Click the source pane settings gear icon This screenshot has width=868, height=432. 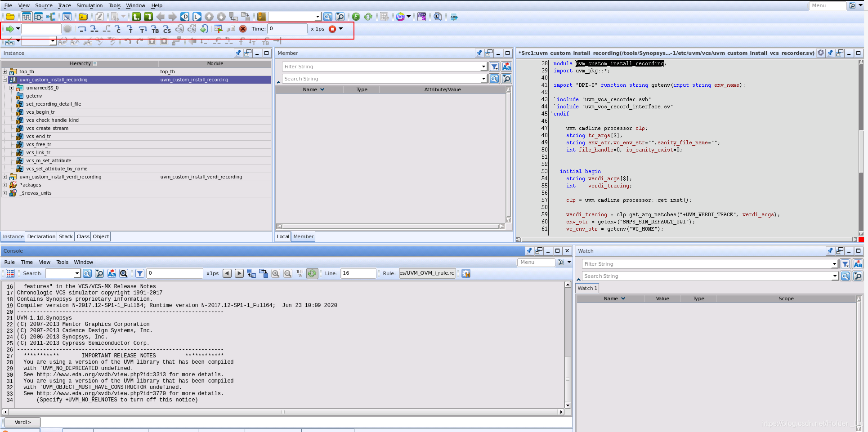(x=821, y=53)
